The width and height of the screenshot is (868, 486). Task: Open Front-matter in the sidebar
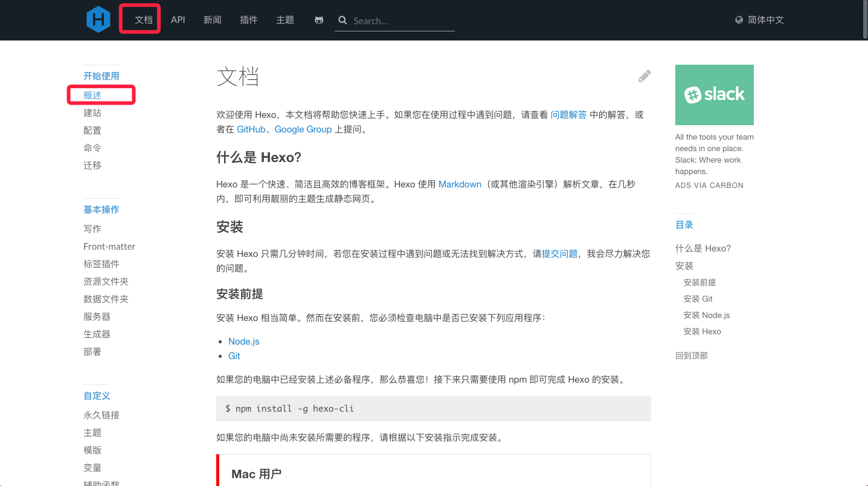coord(109,246)
